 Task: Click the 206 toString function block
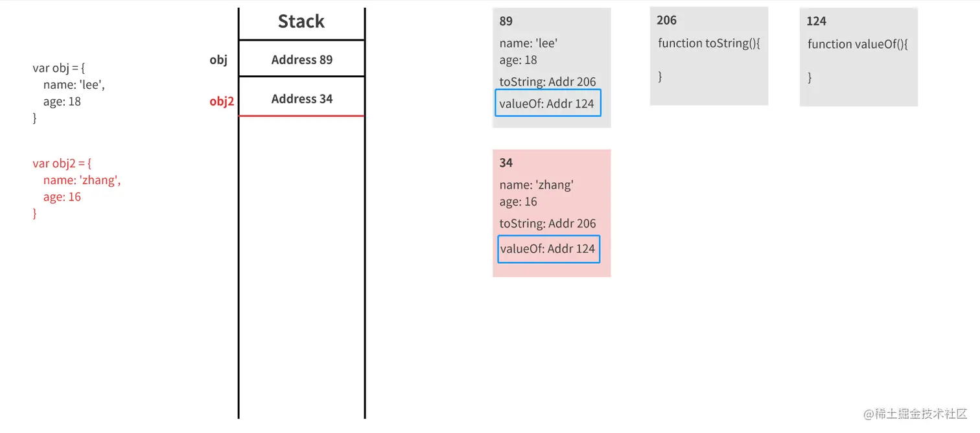(x=708, y=56)
